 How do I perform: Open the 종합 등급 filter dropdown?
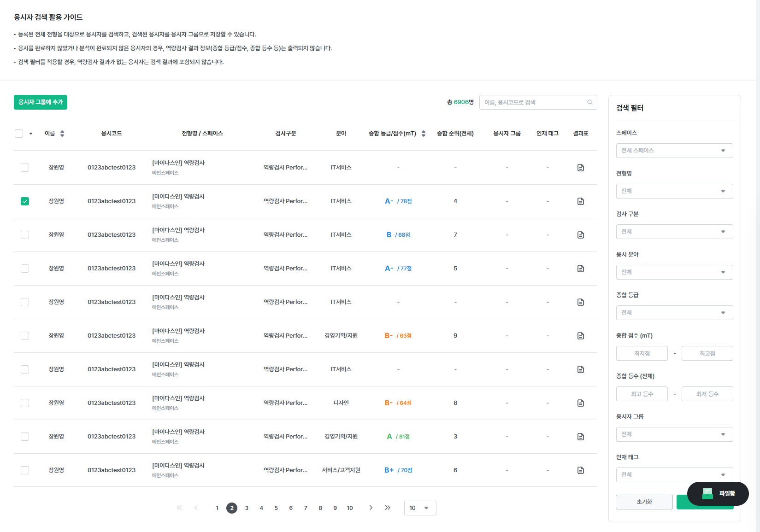pos(674,313)
